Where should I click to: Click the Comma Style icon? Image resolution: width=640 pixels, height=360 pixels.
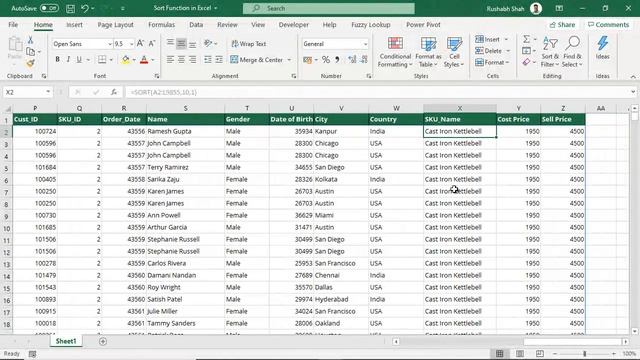337,60
